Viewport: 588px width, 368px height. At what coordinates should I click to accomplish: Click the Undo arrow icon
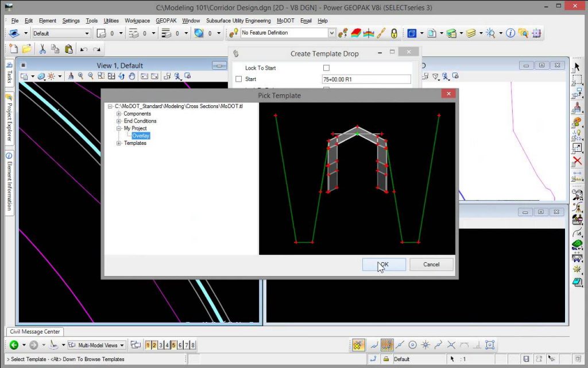pos(84,49)
